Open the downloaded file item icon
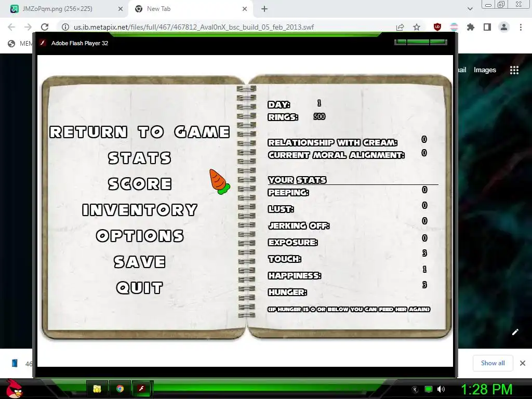This screenshot has width=532, height=399. coord(15,363)
